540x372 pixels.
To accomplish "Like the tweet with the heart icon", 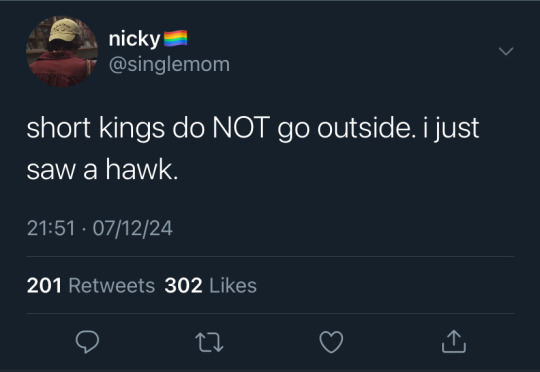I will pos(331,342).
